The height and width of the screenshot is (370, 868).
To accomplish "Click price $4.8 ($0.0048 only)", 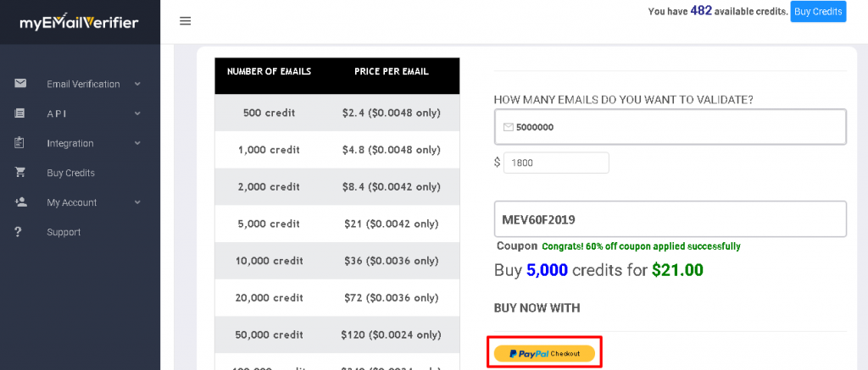I will click(x=392, y=150).
